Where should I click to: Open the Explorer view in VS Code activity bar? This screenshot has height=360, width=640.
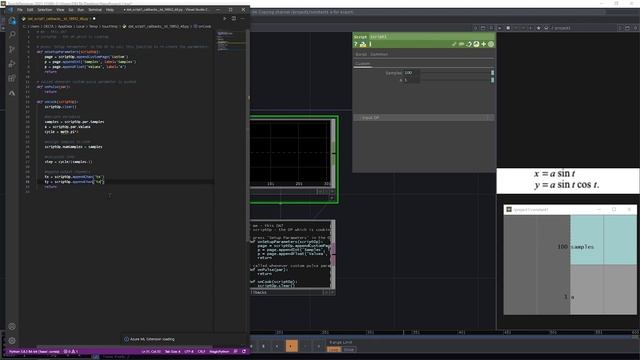12,21
